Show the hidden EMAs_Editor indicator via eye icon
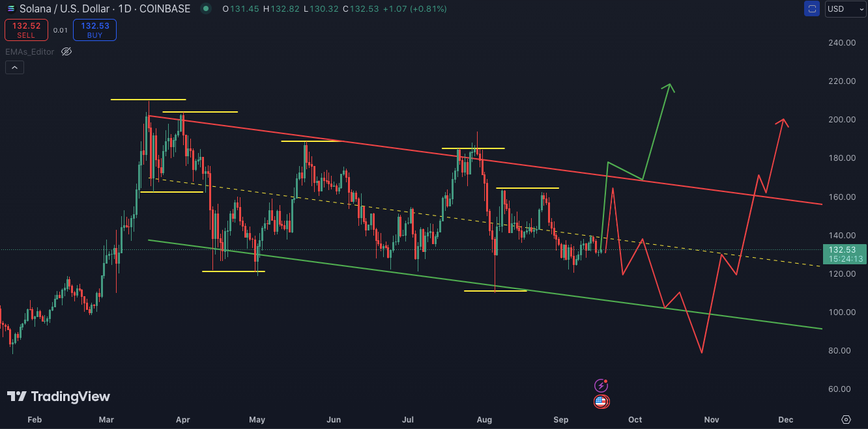Image resolution: width=868 pixels, height=429 pixels. (x=66, y=51)
